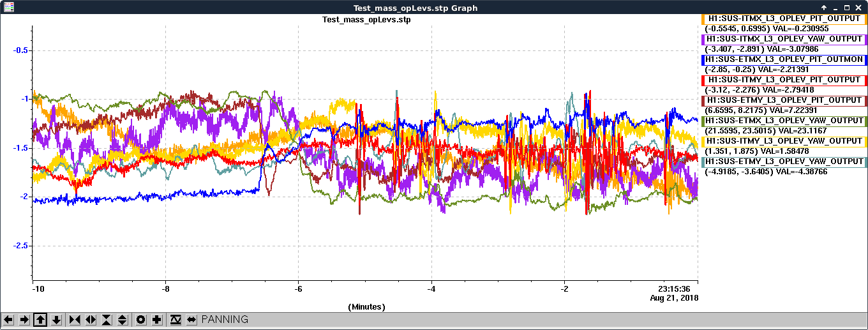Select the brown ETMY_L3_OPLEV_PIT_OUTPUT legend entry
Screen dimensions: 868x330
coord(784,101)
